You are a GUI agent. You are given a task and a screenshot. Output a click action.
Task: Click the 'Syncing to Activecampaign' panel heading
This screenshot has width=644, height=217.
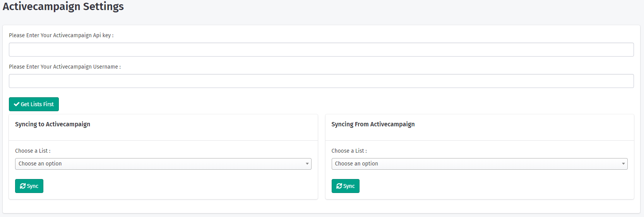click(53, 124)
